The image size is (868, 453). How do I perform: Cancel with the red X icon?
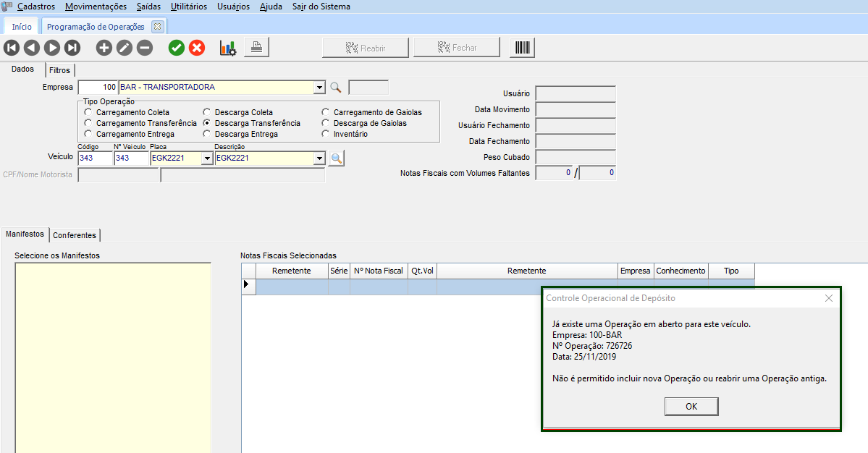coord(197,48)
